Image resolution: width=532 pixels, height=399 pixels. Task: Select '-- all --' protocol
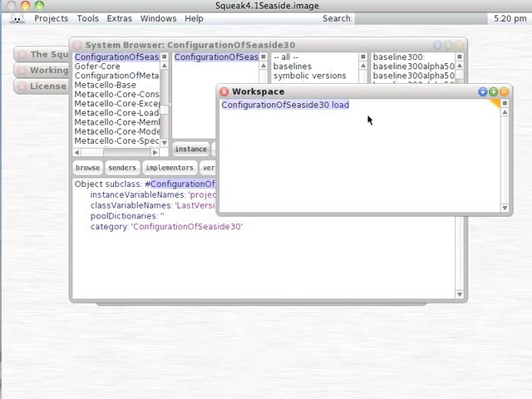click(286, 57)
